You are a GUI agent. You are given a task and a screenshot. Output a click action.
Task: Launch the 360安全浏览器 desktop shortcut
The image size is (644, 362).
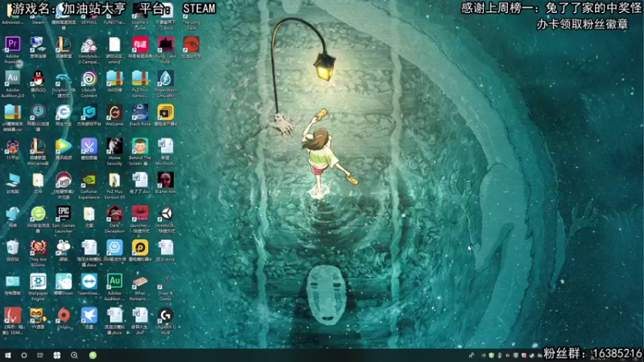click(x=38, y=214)
